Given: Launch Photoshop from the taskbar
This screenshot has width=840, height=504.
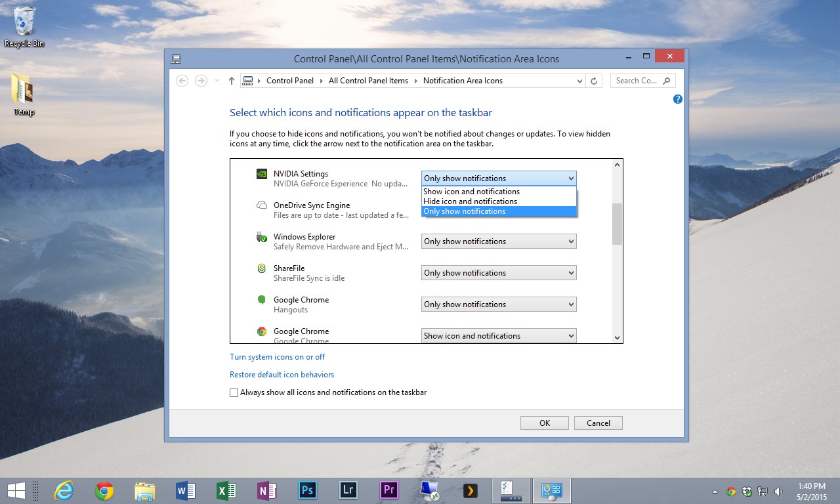Looking at the screenshot, I should 307,490.
